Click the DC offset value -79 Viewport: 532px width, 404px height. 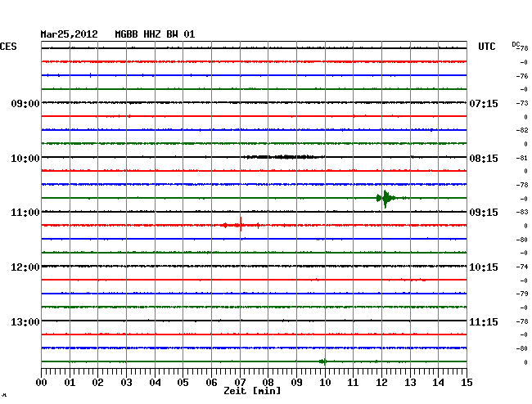(x=522, y=294)
